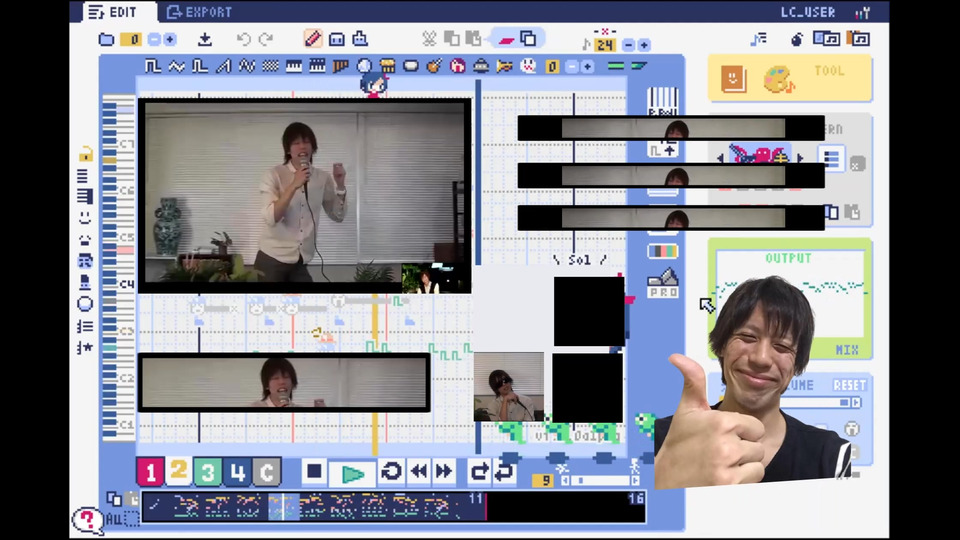Rewind with the double left arrows
This screenshot has height=540, width=960.
[x=419, y=471]
